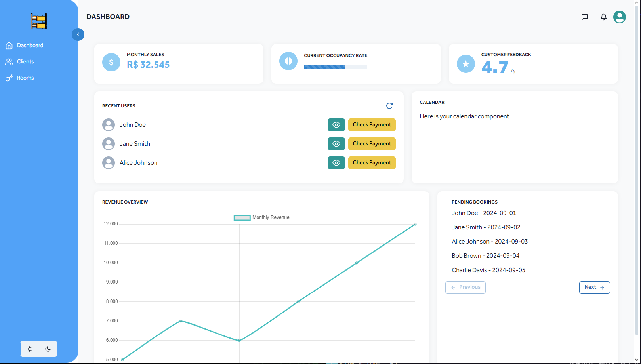Viewport: 641px width, 364px height.
Task: Click the 4.7 customer feedback rating
Action: coord(495,67)
